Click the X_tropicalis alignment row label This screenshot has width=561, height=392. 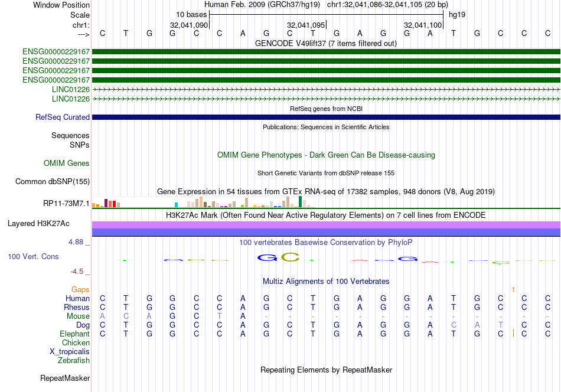[70, 352]
